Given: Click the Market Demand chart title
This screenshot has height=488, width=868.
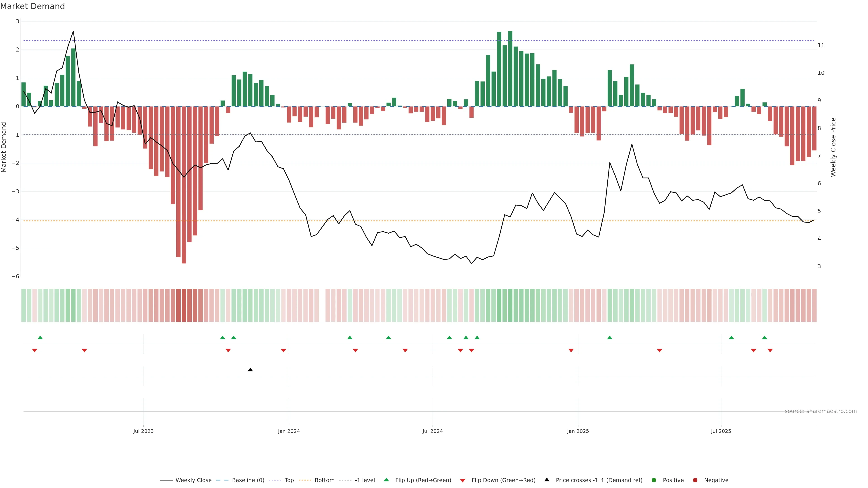Looking at the screenshot, I should [32, 6].
